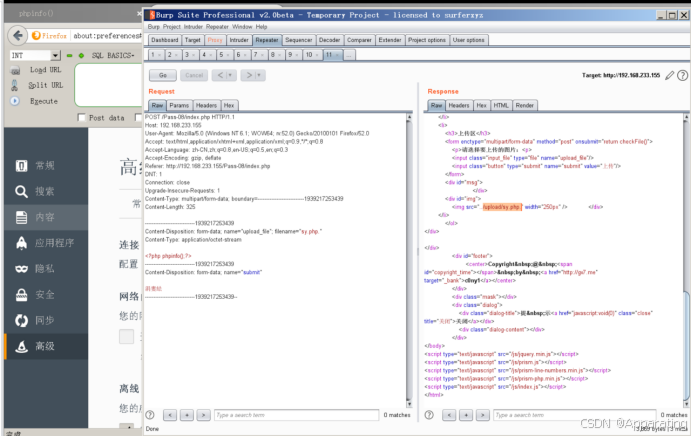Click the Go button to send request
This screenshot has height=437, width=692.
(163, 75)
